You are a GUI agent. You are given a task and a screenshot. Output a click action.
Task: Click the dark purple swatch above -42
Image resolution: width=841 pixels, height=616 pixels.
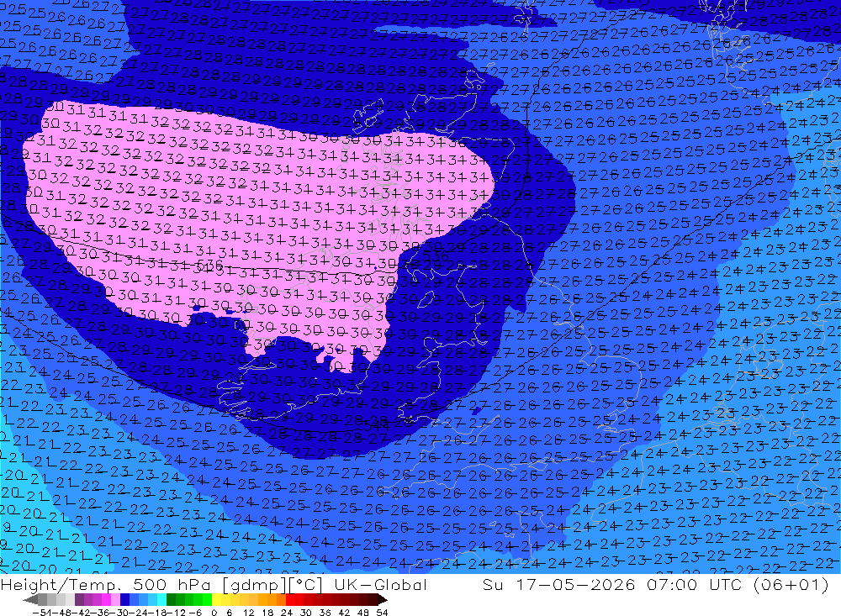point(79,600)
